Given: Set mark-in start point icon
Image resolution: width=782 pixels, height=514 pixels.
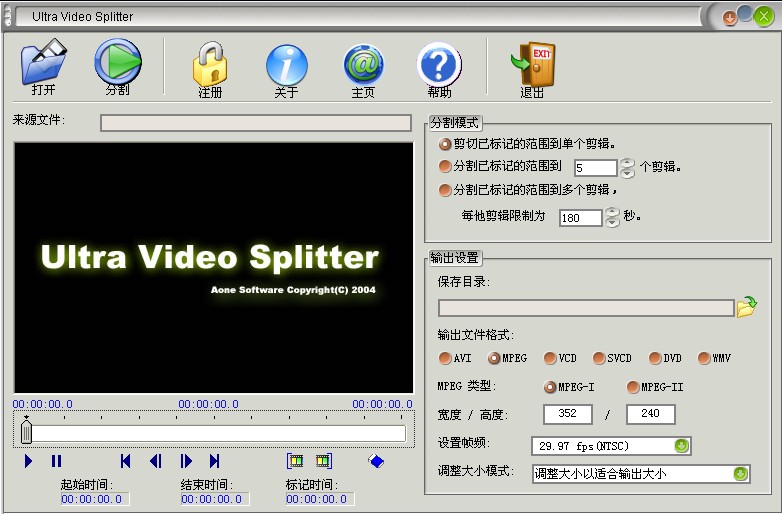Looking at the screenshot, I should tap(295, 461).
